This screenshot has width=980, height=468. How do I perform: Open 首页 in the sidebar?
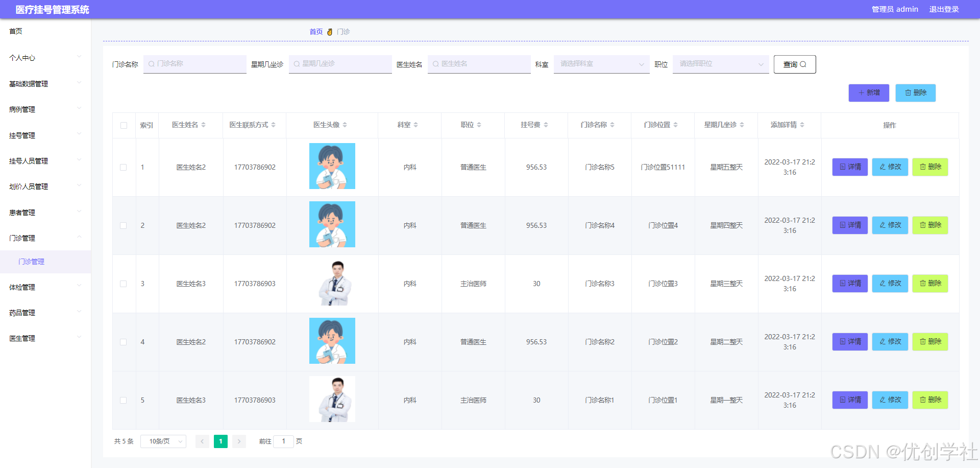click(x=45, y=31)
